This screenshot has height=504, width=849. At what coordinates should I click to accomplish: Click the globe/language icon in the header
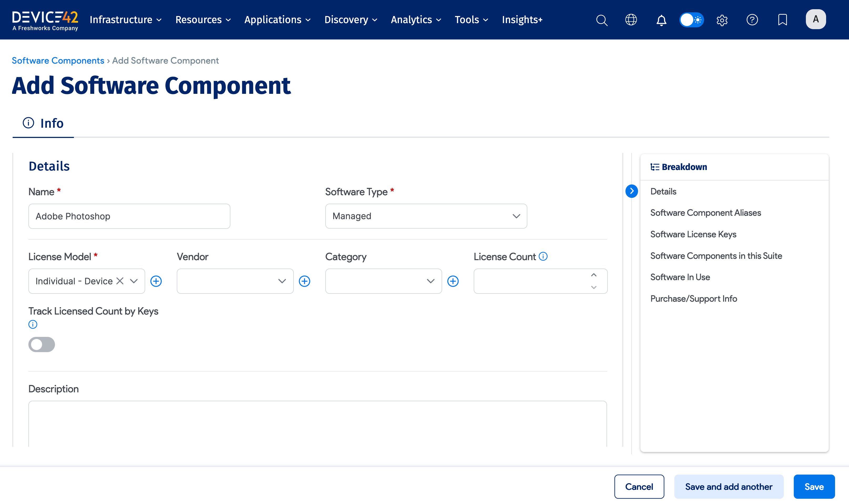coord(631,20)
